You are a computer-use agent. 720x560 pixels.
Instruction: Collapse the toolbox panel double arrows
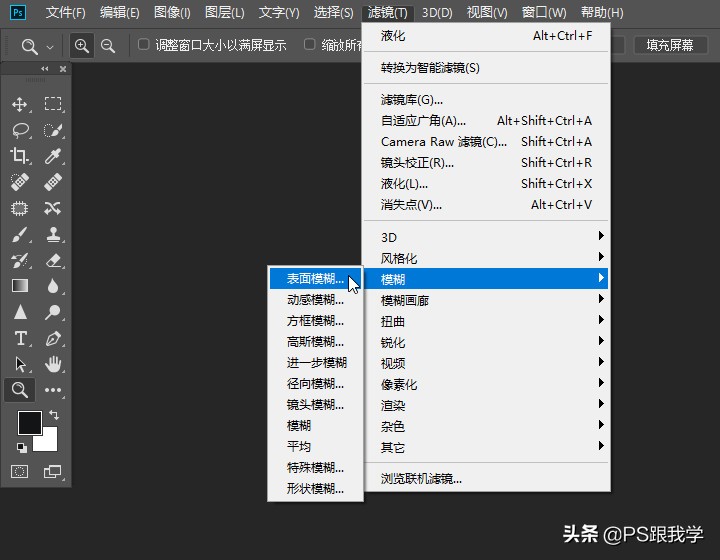45,69
